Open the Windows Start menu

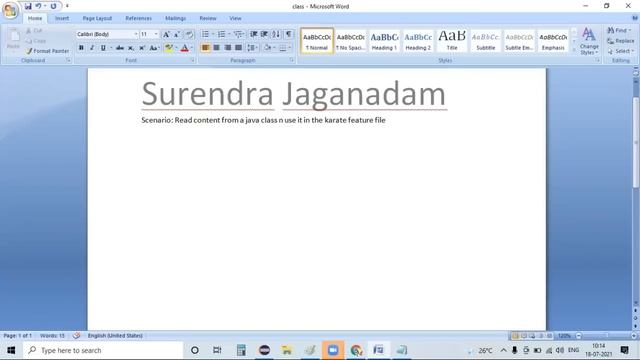pyautogui.click(x=11, y=350)
